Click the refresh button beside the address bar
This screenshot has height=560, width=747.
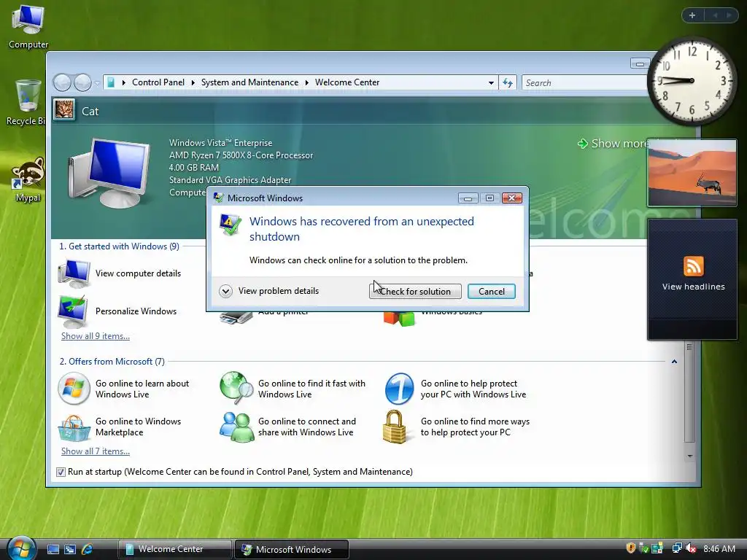(508, 83)
